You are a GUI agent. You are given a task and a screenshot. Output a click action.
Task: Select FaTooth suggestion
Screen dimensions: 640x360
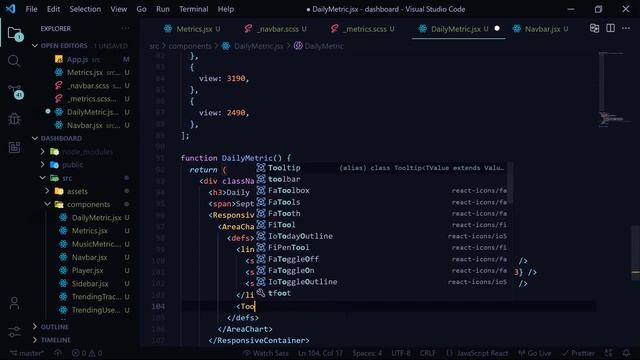pyautogui.click(x=382, y=213)
